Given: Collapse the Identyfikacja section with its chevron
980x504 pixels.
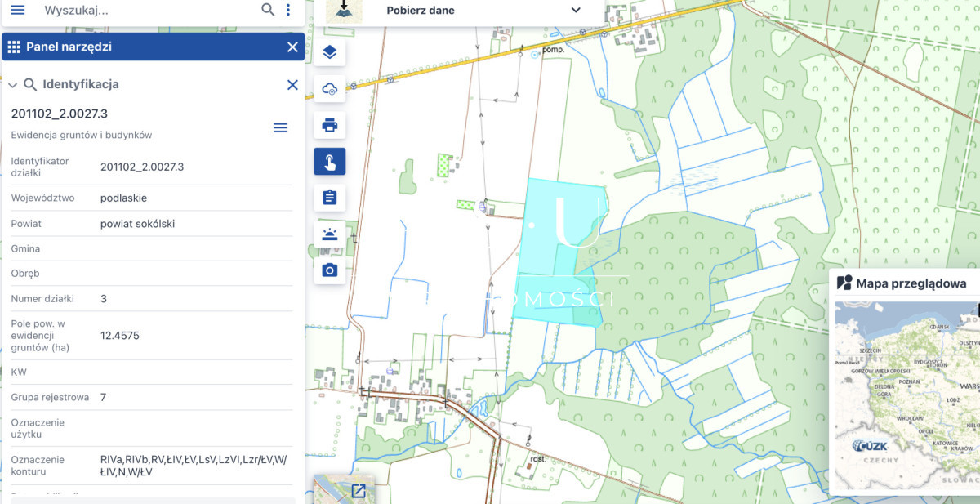Looking at the screenshot, I should pyautogui.click(x=12, y=84).
